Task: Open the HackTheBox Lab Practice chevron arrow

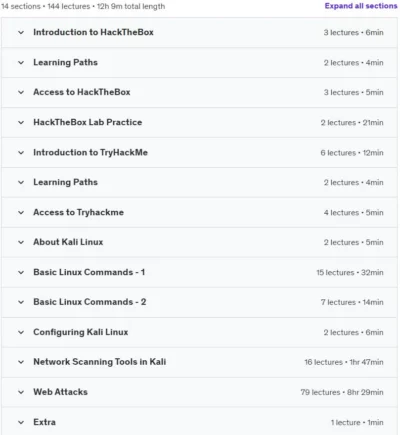Action: pos(21,122)
